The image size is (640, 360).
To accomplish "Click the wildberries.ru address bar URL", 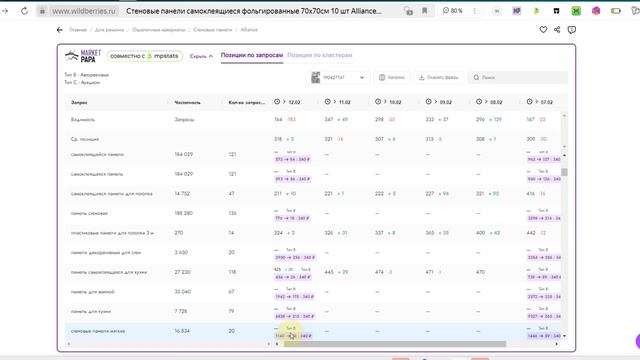I will click(84, 11).
